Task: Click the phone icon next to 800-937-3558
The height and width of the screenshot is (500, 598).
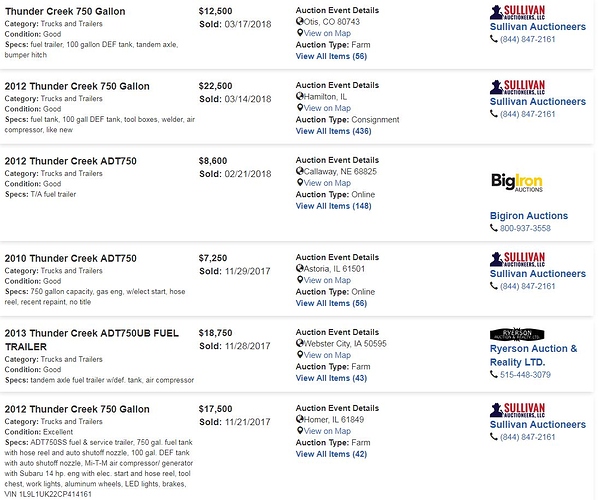Action: coord(494,228)
